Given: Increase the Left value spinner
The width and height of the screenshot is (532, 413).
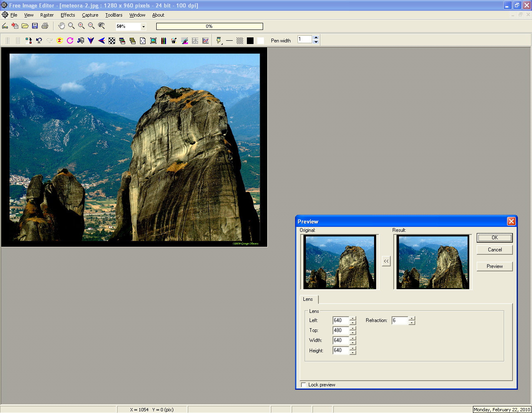Looking at the screenshot, I should coord(353,318).
